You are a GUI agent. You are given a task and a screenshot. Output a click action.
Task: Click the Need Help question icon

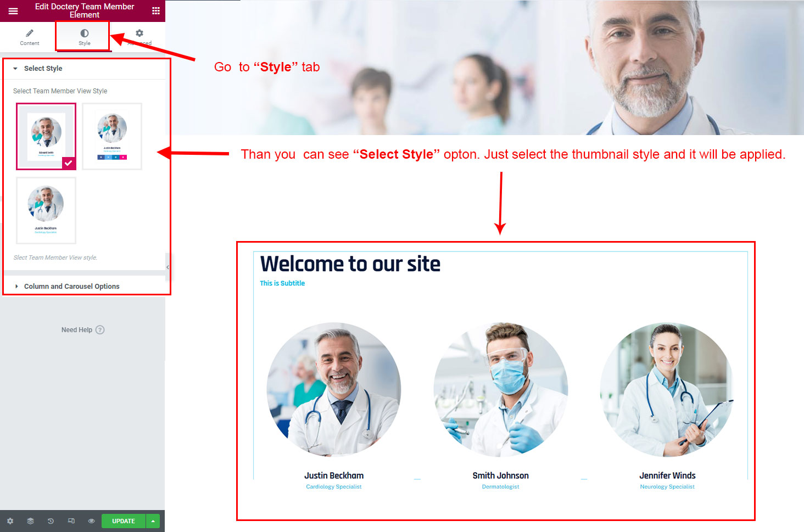(100, 330)
